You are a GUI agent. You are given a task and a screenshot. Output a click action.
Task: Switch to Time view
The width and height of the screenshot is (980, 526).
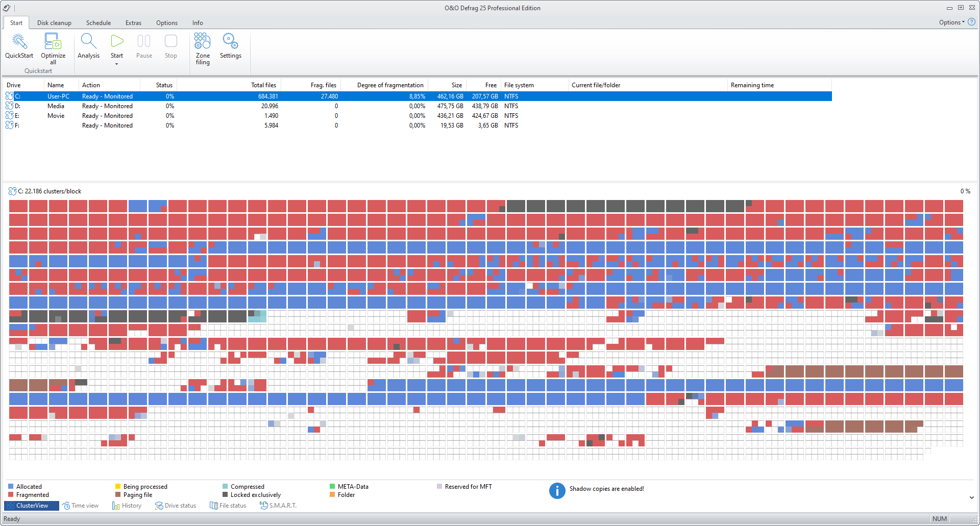(x=80, y=506)
